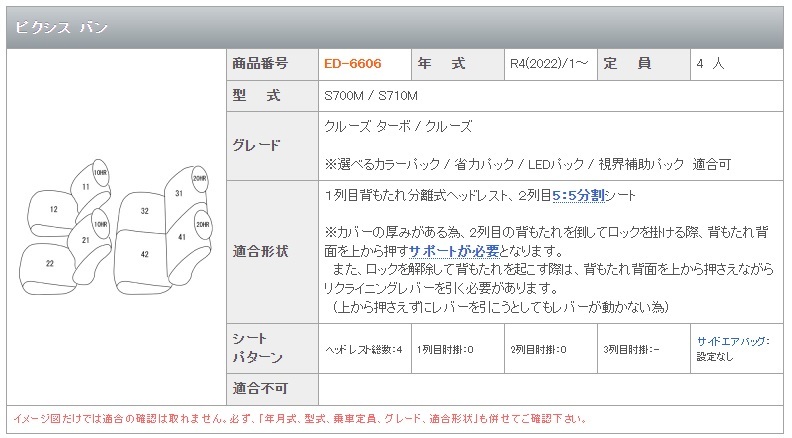Click upper 20HR headrest in diagram

[x=200, y=178]
